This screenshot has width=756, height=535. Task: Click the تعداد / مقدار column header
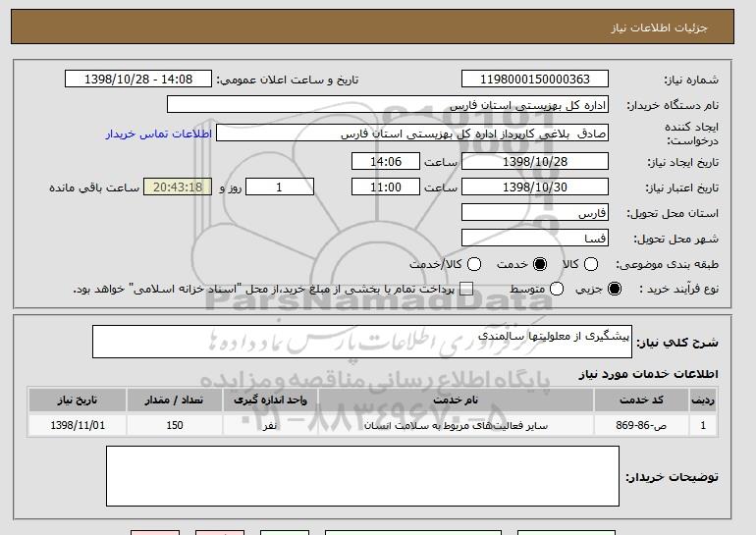(174, 401)
